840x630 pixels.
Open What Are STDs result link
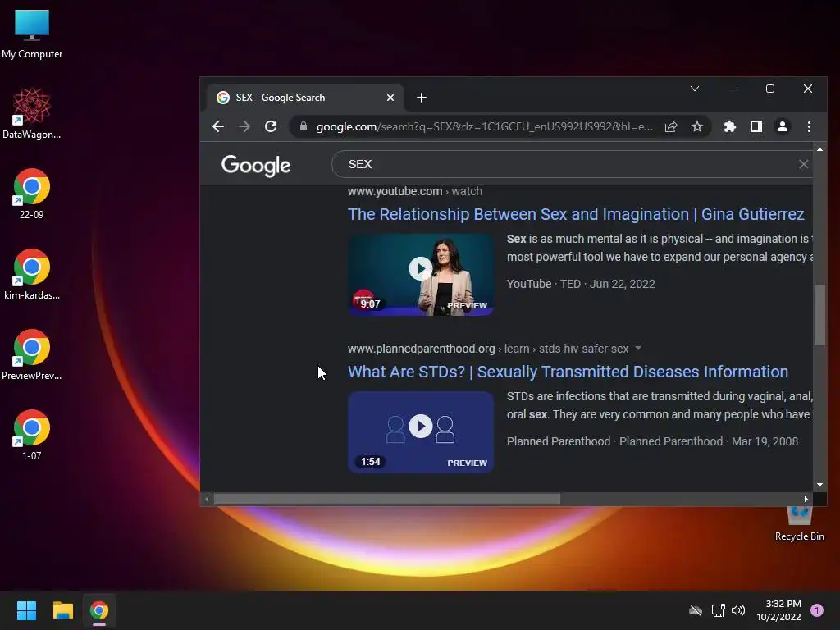coord(568,372)
